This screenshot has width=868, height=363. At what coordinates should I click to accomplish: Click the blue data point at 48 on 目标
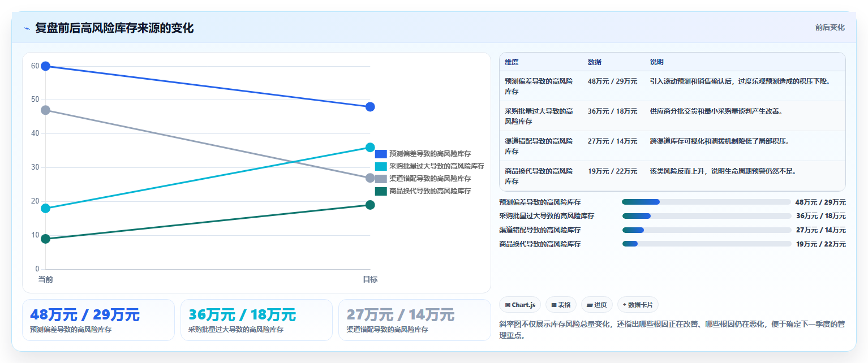coord(370,107)
